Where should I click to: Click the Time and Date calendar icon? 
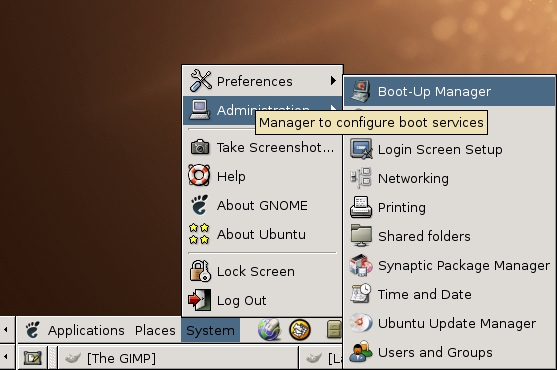pyautogui.click(x=361, y=294)
